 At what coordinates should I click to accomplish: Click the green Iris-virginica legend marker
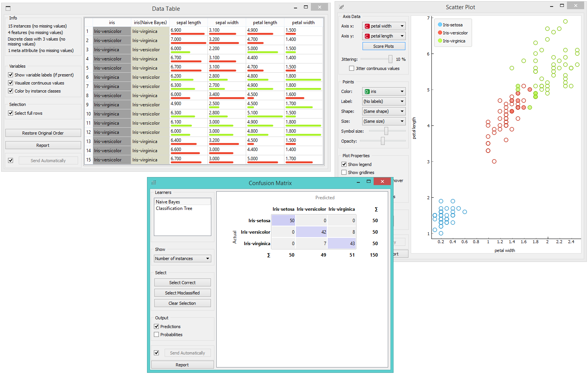440,41
